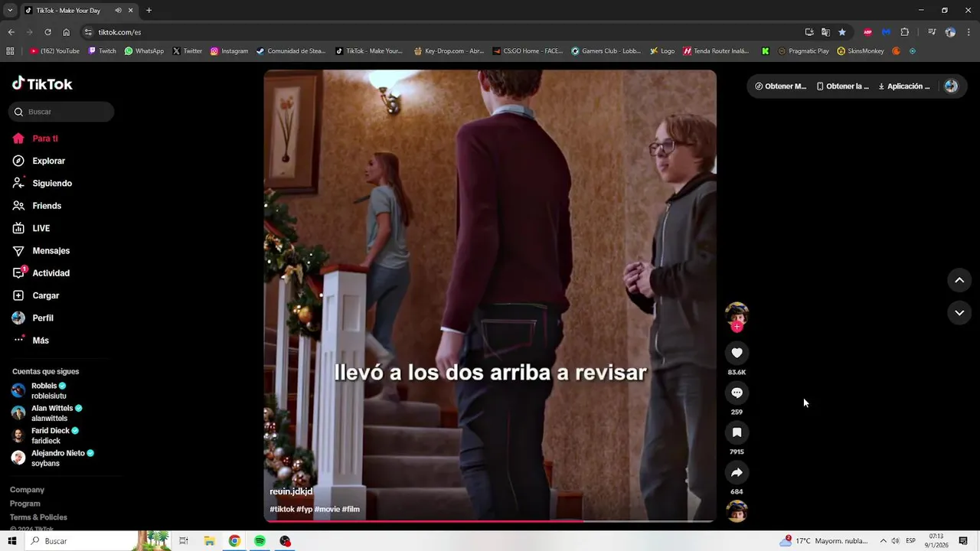Go to previous video with up chevron
The image size is (980, 551).
959,280
